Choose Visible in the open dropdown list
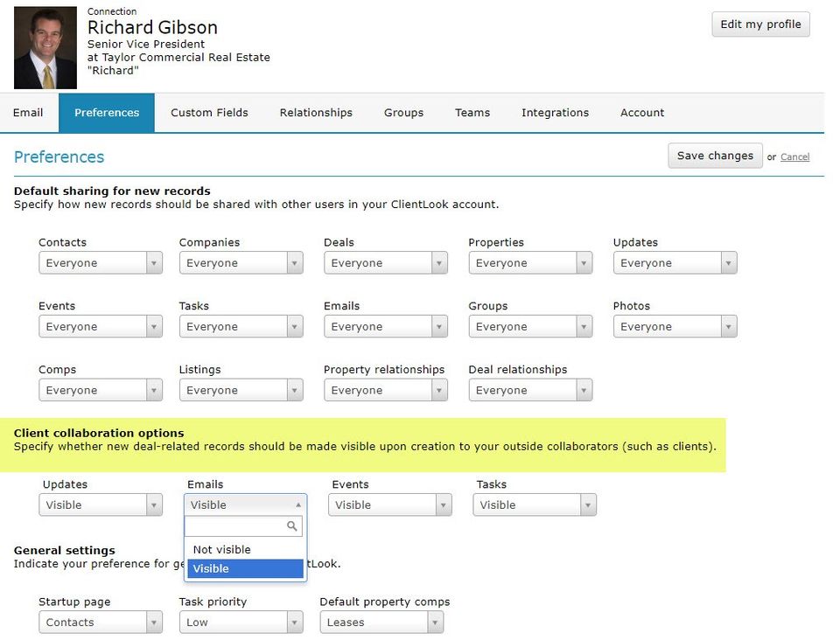This screenshot has height=640, width=840. [244, 569]
